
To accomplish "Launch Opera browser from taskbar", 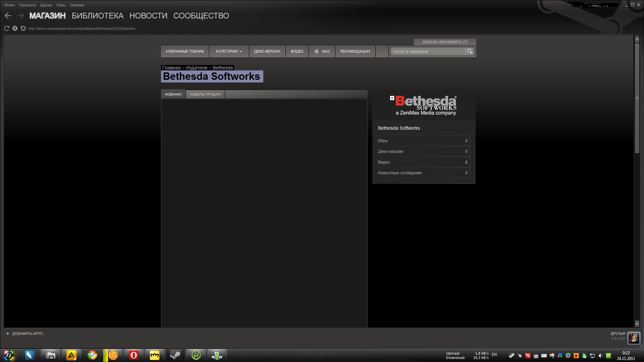I will click(x=134, y=355).
